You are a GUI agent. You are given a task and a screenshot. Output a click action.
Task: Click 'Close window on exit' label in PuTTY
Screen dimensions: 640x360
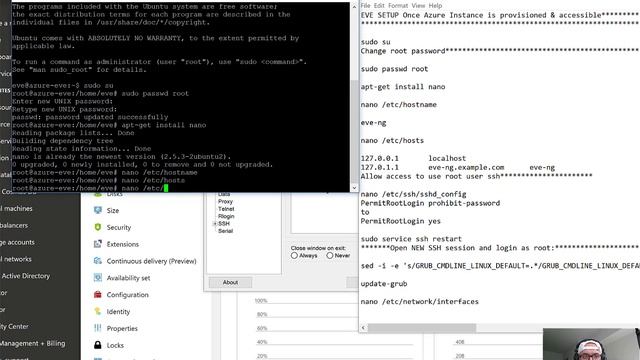click(x=318, y=248)
